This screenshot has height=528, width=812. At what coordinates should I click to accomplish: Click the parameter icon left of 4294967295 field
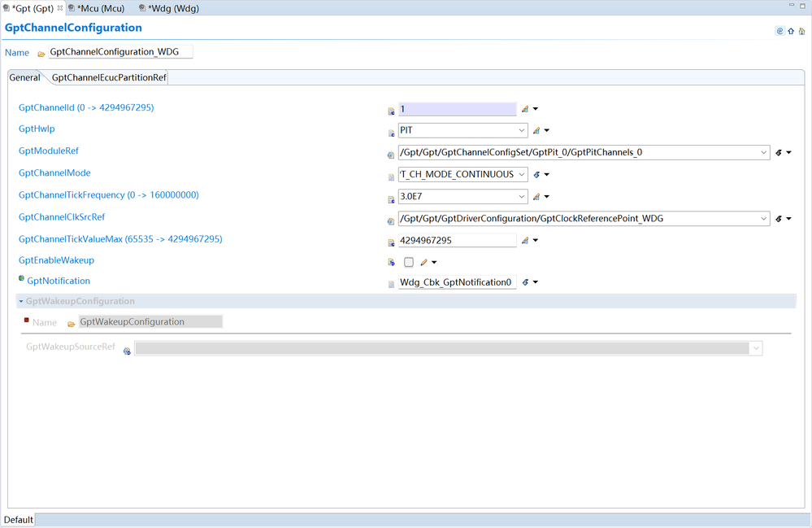pos(392,242)
